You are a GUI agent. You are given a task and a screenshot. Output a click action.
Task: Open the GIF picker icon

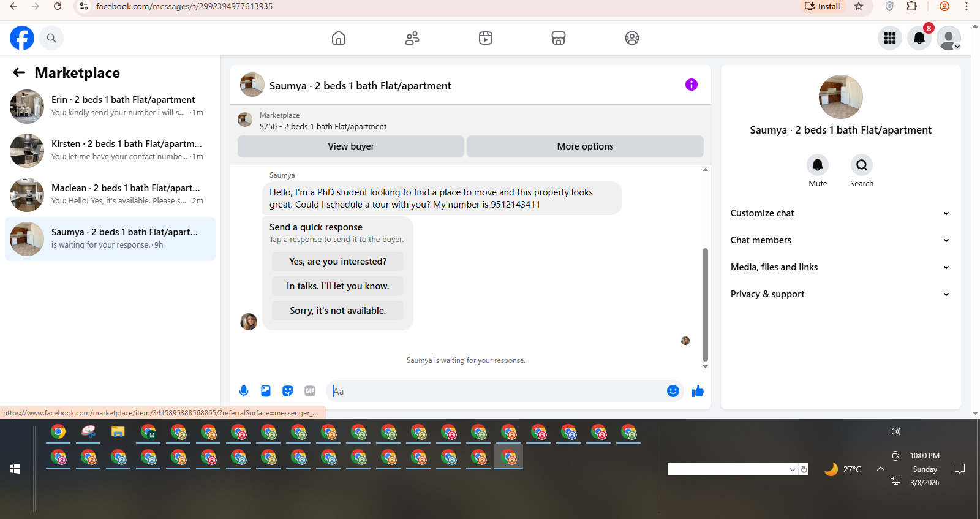coord(310,391)
